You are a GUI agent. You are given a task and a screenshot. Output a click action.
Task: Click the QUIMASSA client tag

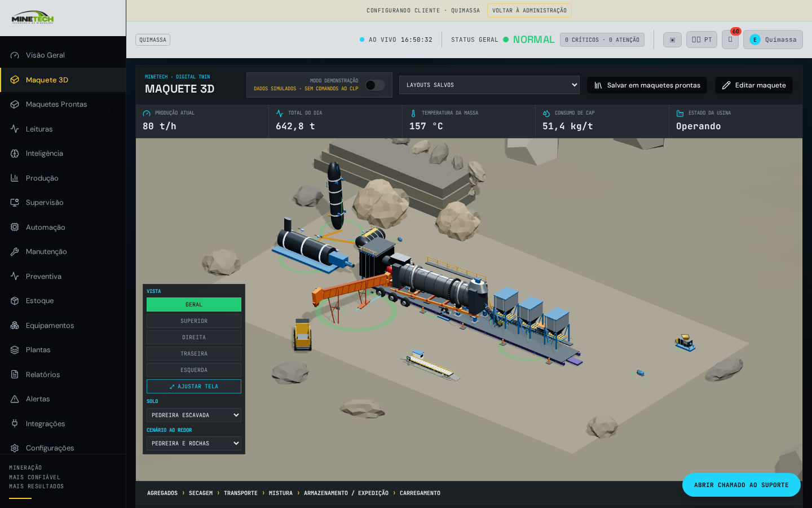click(153, 40)
